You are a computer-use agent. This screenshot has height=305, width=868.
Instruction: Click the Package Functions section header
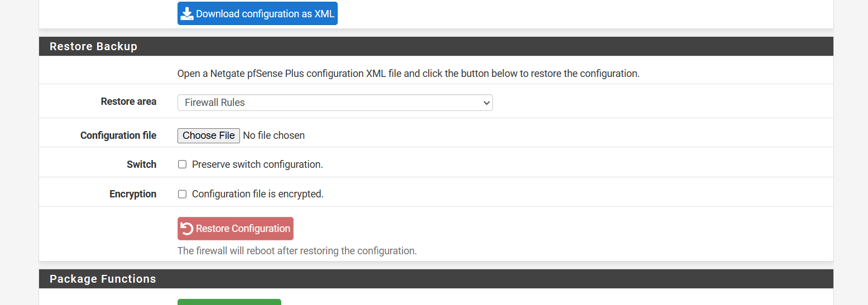[103, 279]
